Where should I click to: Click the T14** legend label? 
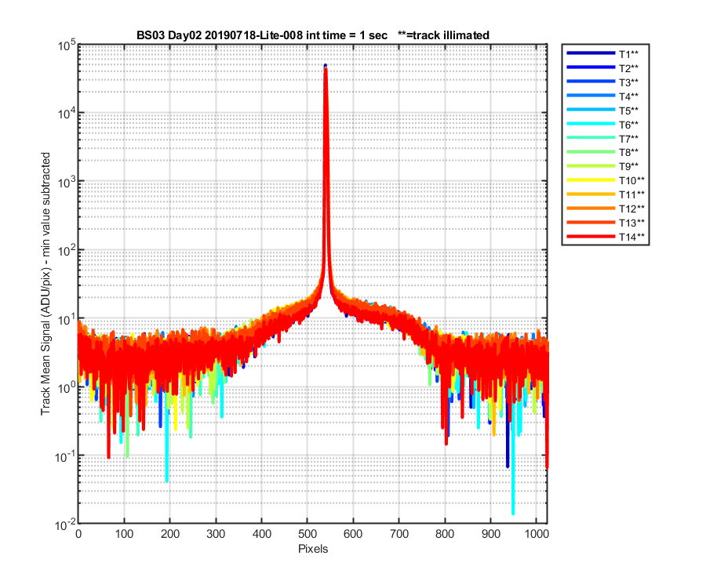coord(631,237)
